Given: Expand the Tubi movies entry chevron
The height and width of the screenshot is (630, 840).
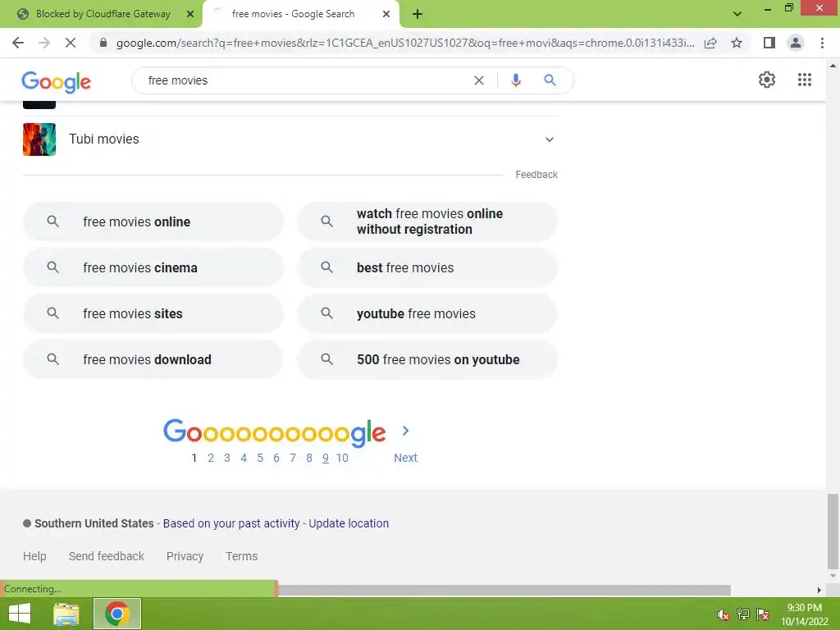Looking at the screenshot, I should pos(549,139).
